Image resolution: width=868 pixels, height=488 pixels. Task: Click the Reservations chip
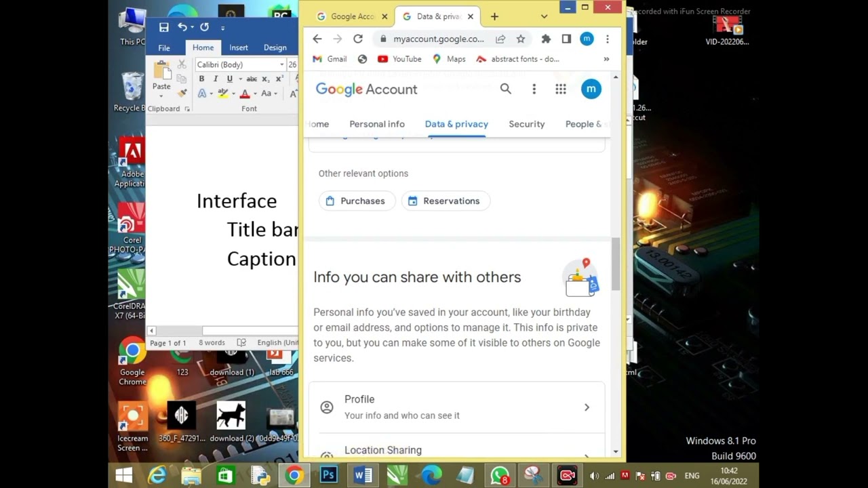tap(446, 201)
